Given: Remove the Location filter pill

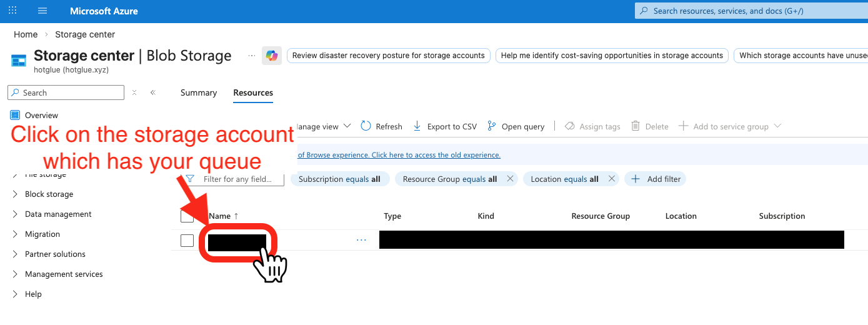Looking at the screenshot, I should click(612, 179).
